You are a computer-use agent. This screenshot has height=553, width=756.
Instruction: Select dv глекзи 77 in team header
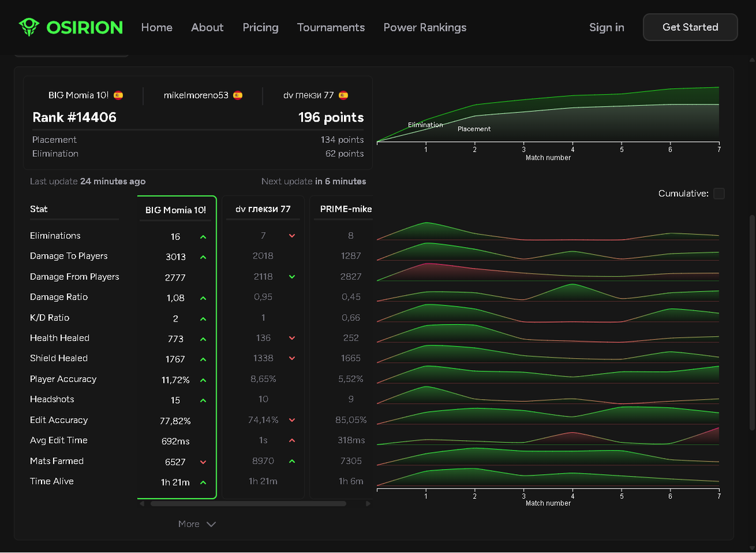coord(308,95)
